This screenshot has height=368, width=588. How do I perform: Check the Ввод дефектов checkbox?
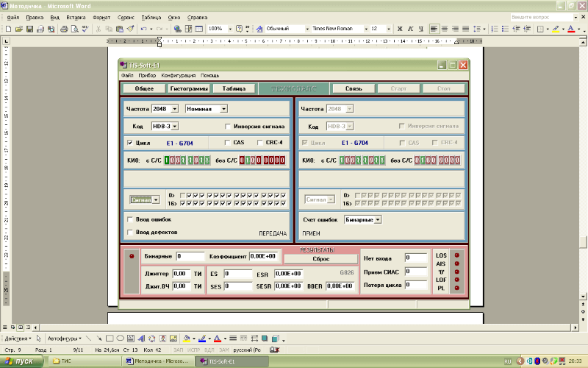pyautogui.click(x=130, y=233)
